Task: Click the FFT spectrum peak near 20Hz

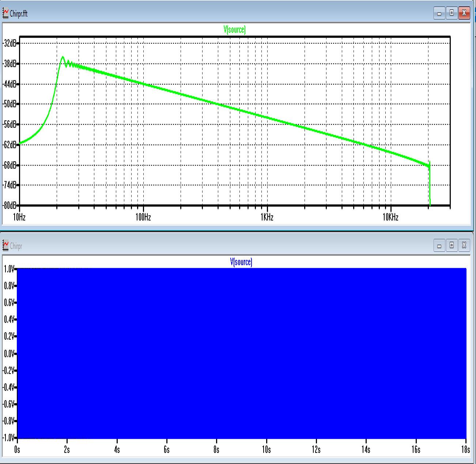Action: 63,57
